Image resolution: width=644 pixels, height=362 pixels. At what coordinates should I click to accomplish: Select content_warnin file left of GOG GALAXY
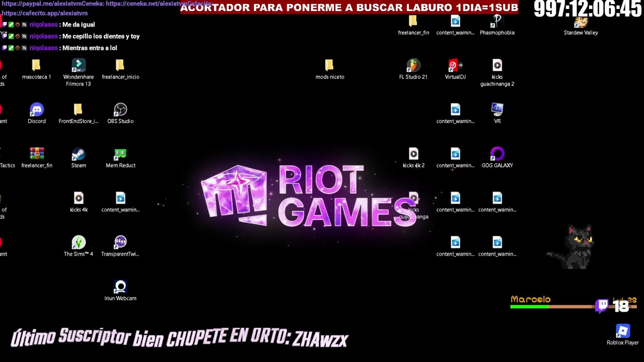click(x=455, y=158)
